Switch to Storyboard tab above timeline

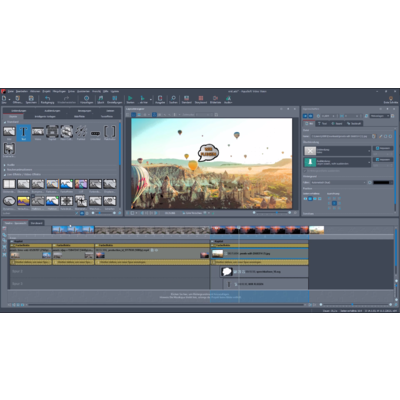pos(36,223)
